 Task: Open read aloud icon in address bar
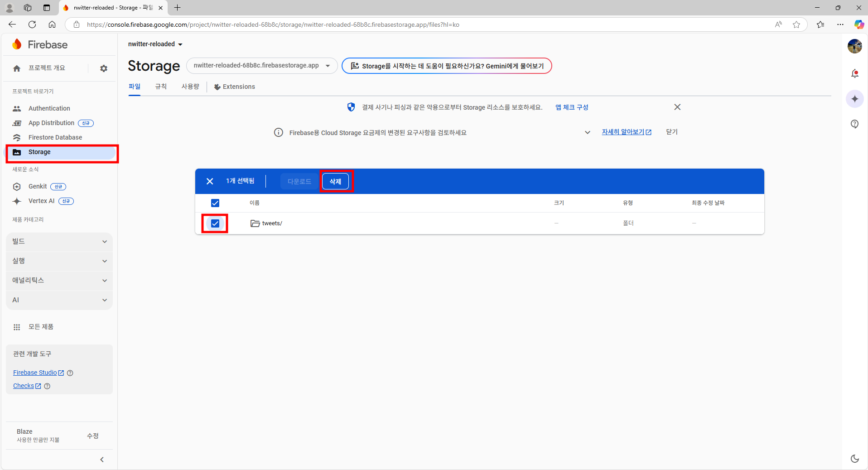click(x=778, y=24)
